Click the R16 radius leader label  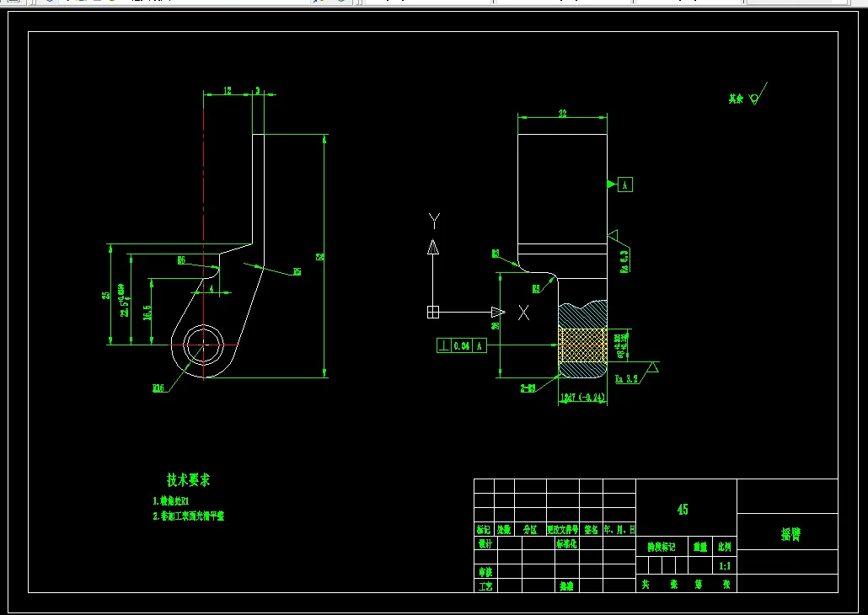pos(159,388)
